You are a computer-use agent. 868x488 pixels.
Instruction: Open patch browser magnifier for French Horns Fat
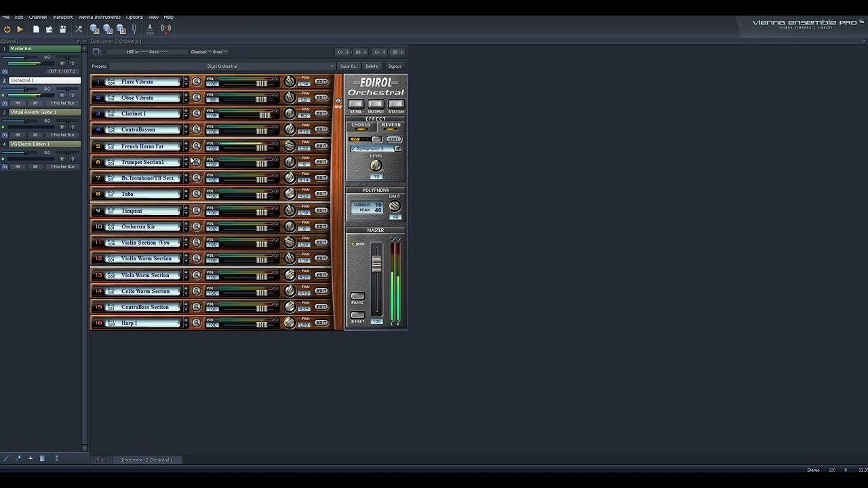(x=197, y=146)
